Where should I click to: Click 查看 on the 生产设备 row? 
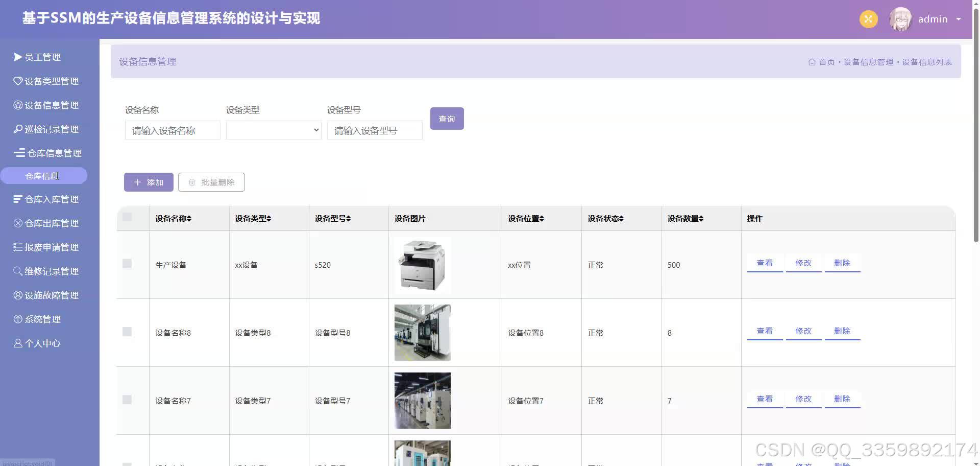coord(765,263)
